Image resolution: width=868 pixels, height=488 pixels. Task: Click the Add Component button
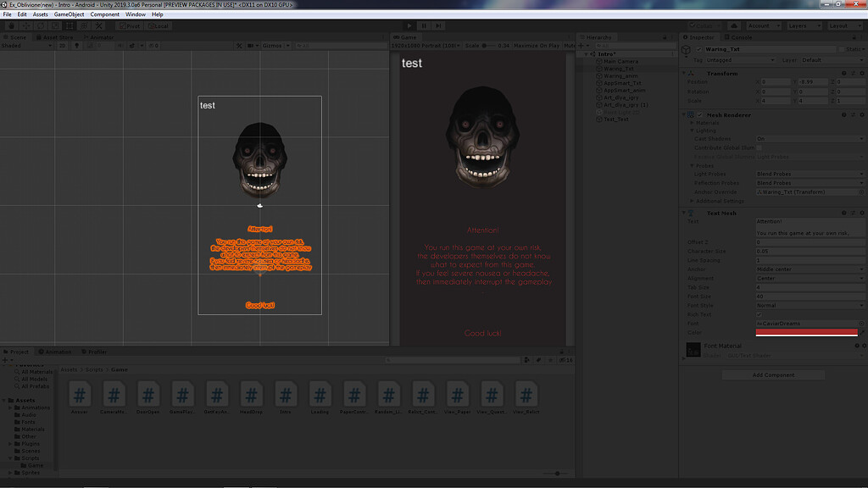[x=775, y=374]
